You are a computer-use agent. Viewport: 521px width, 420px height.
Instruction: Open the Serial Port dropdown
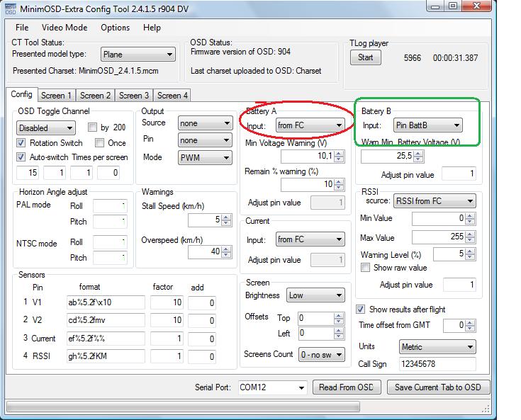(272, 387)
